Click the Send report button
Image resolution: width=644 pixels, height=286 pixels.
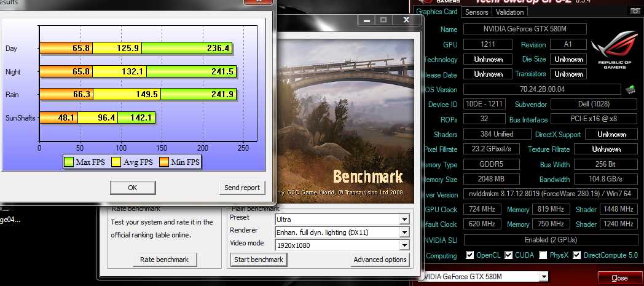click(242, 188)
